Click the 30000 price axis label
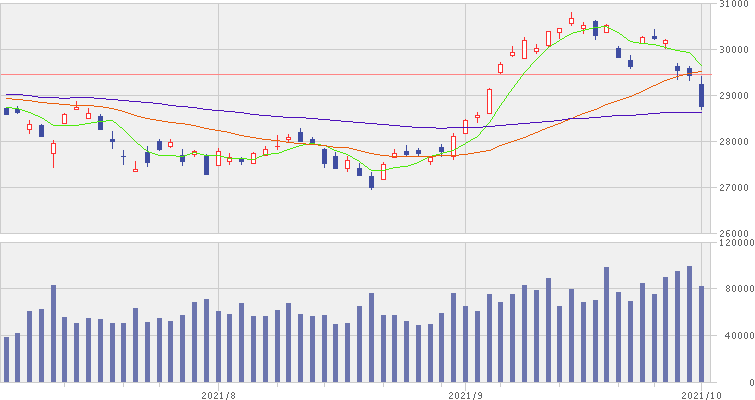 pyautogui.click(x=734, y=50)
